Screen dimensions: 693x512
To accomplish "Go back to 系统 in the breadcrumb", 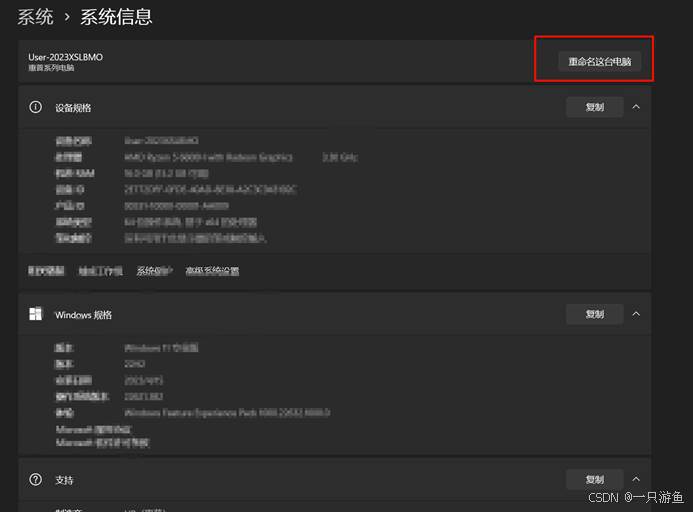I will click(35, 17).
